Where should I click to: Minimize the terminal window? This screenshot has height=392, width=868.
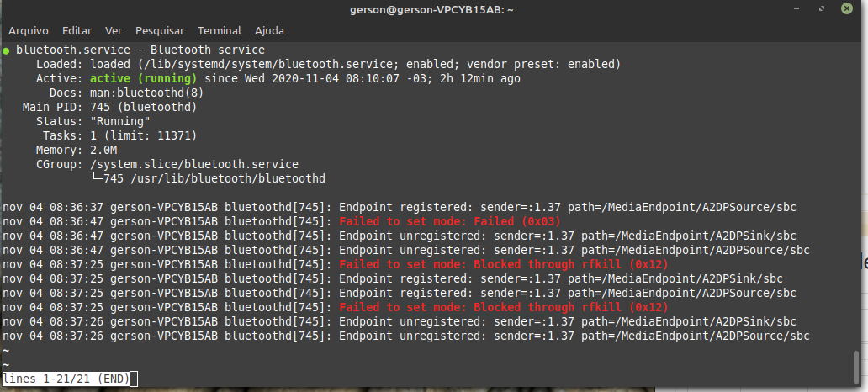(x=797, y=8)
